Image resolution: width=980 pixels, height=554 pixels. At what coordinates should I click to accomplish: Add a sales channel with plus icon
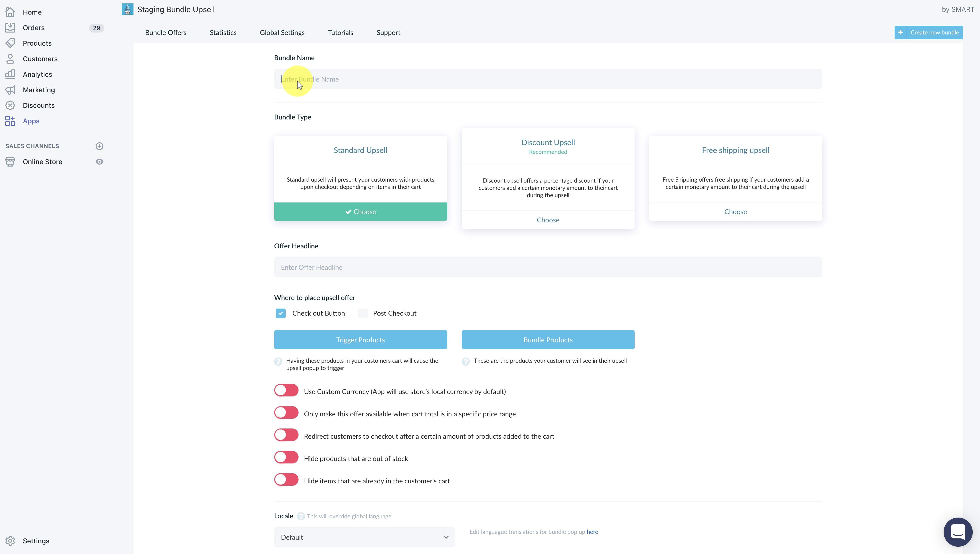99,146
